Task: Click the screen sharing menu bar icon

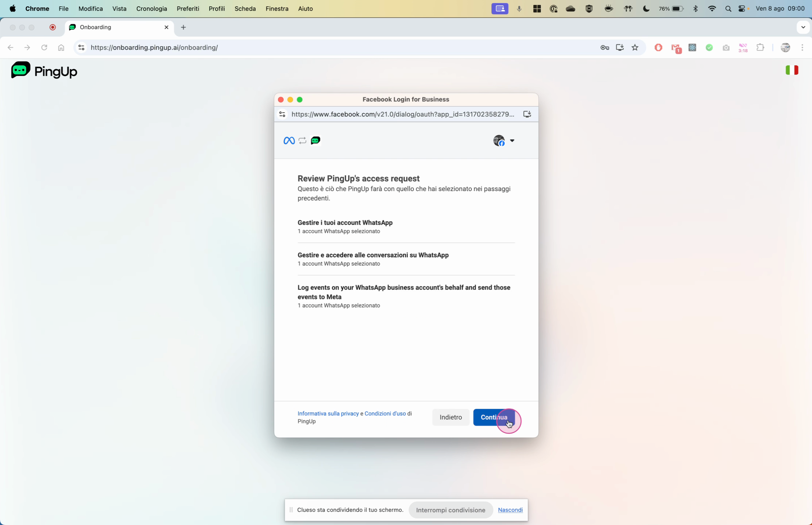Action: pos(499,9)
